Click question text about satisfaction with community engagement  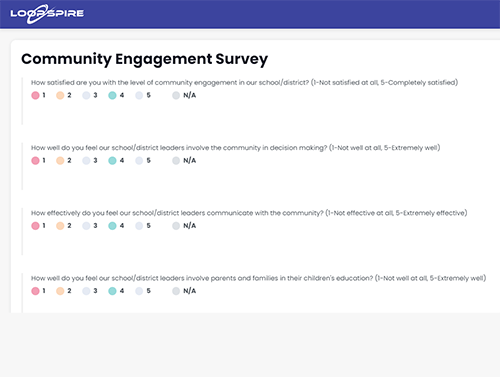pos(244,82)
